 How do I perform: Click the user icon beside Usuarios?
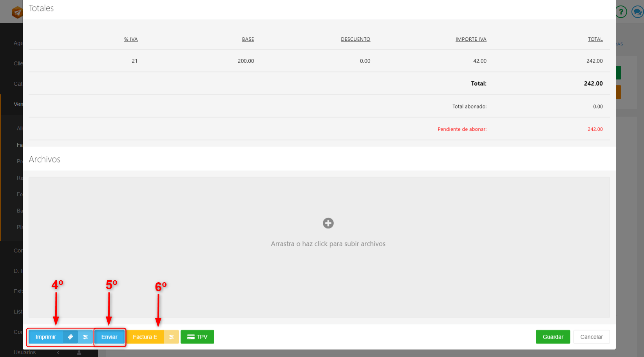click(79, 352)
